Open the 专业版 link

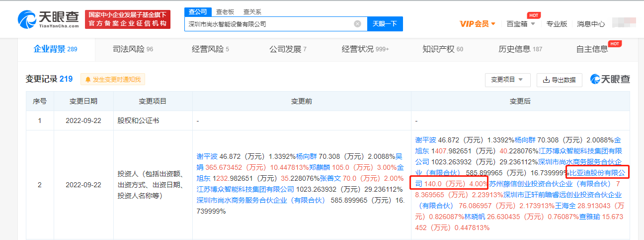click(x=557, y=24)
